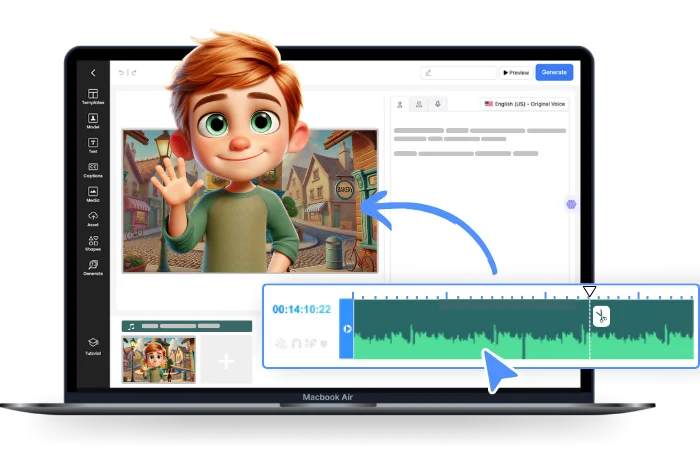This screenshot has width=700, height=455.
Task: Undo the last action
Action: tap(121, 72)
